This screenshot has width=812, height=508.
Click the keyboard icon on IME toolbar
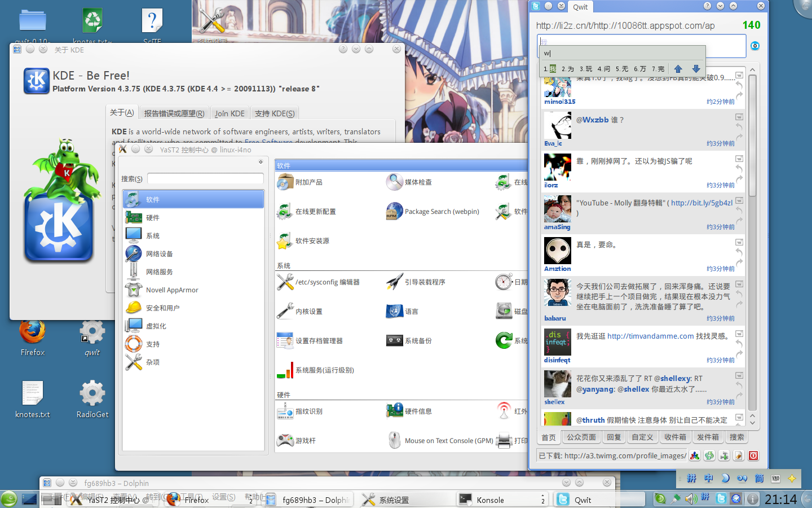776,479
